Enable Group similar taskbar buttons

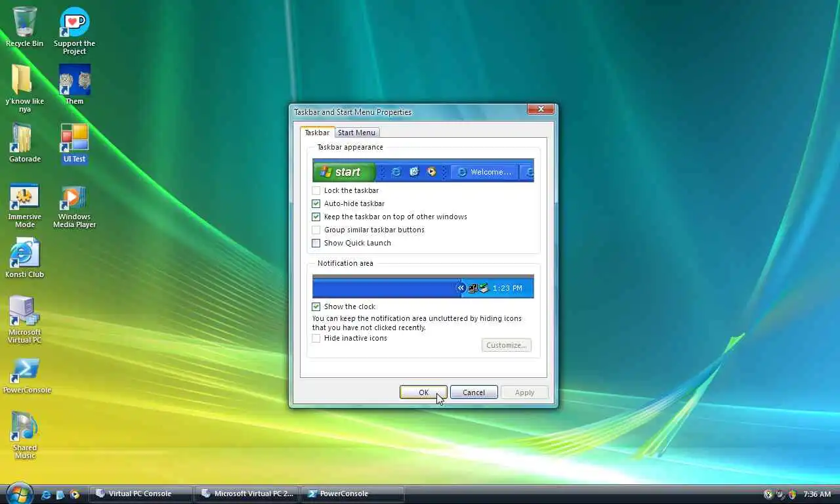pyautogui.click(x=316, y=230)
